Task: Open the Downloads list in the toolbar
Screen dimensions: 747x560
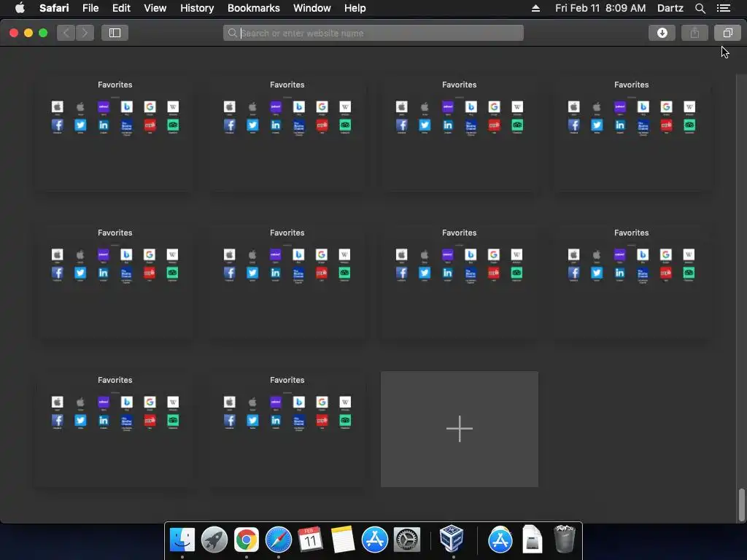Action: [662, 33]
